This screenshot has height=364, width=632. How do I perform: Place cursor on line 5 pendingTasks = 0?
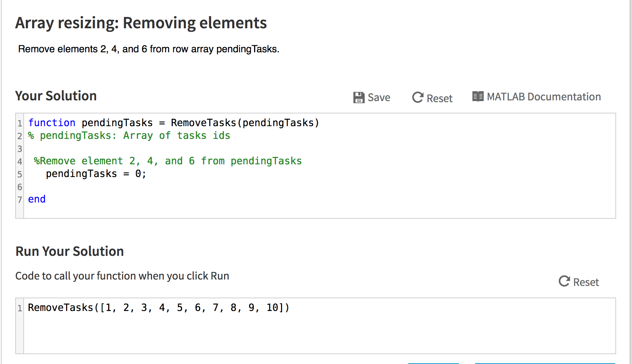click(x=95, y=174)
